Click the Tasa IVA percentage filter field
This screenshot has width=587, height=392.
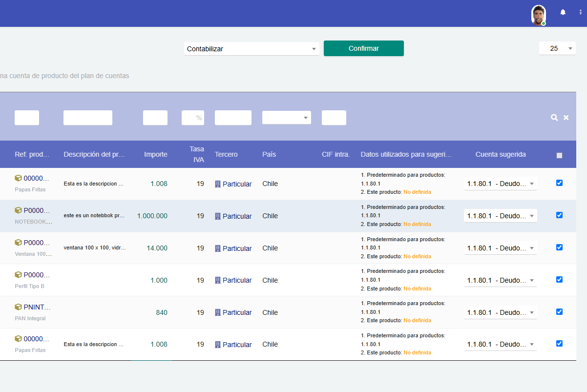pos(192,118)
